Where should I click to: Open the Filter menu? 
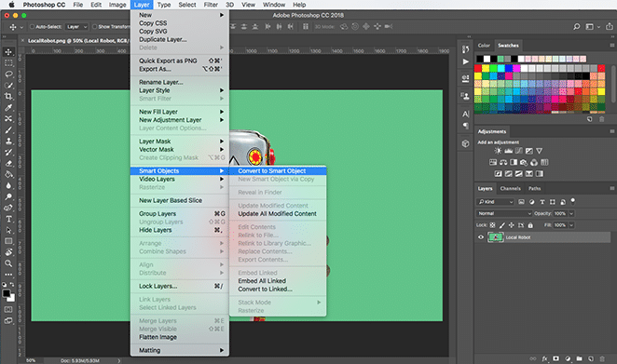211,5
